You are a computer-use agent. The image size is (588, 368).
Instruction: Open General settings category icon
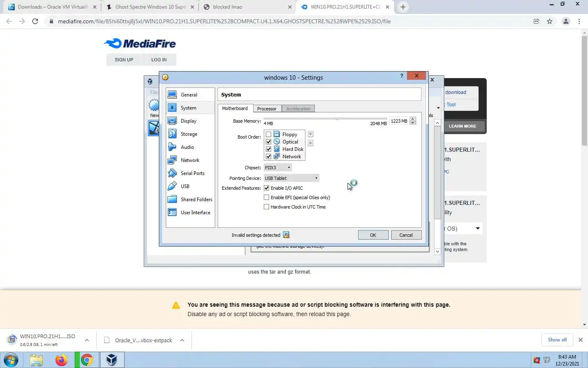[172, 94]
